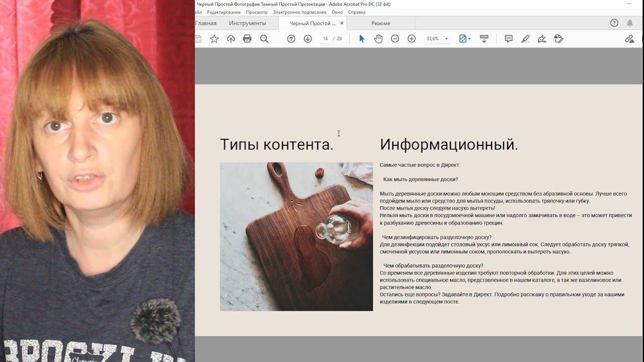Click the 'Информационный.' heading
This screenshot has height=362, width=644.
click(x=449, y=145)
